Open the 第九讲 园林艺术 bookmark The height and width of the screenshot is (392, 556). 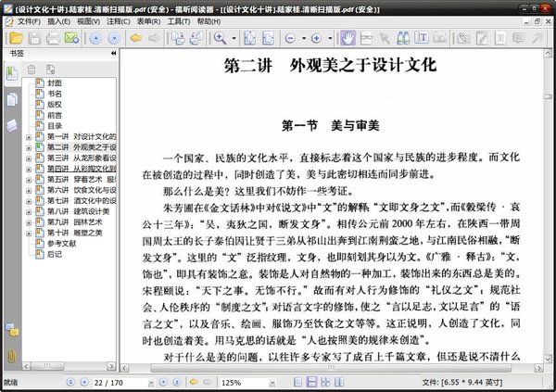tap(75, 222)
